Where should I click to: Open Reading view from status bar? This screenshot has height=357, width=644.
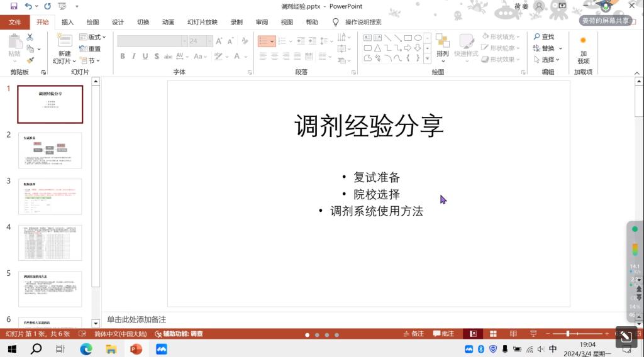coord(513,334)
